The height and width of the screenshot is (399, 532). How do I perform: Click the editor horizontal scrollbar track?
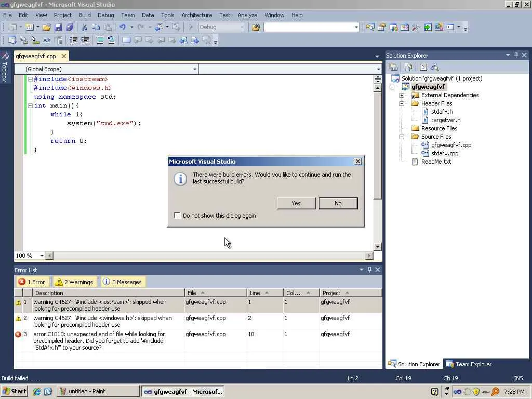[209, 256]
